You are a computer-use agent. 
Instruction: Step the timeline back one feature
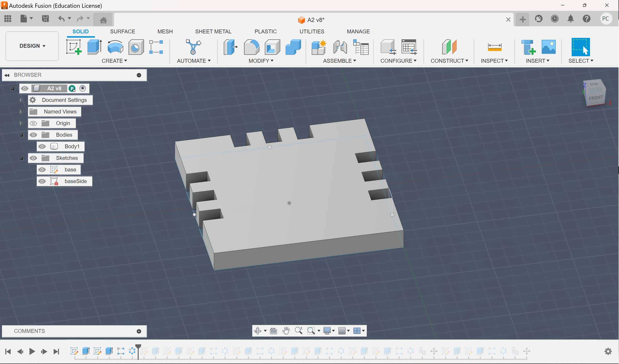[x=20, y=351]
